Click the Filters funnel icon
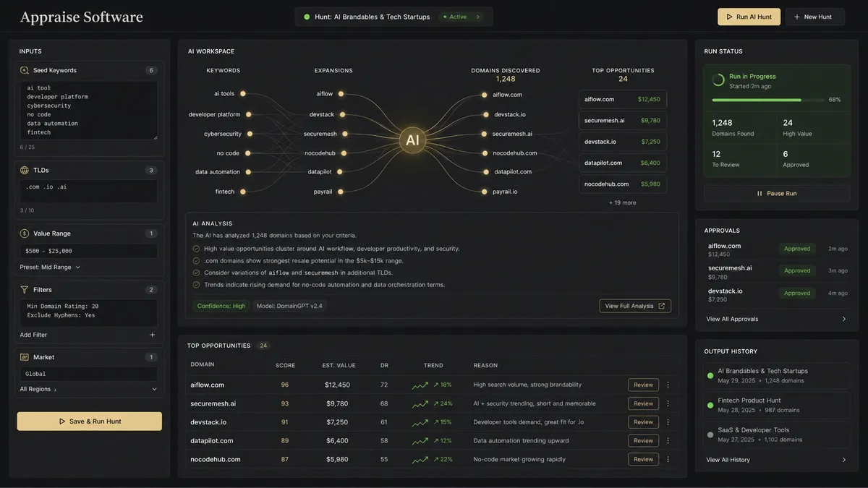The width and height of the screenshot is (868, 488). coord(25,289)
